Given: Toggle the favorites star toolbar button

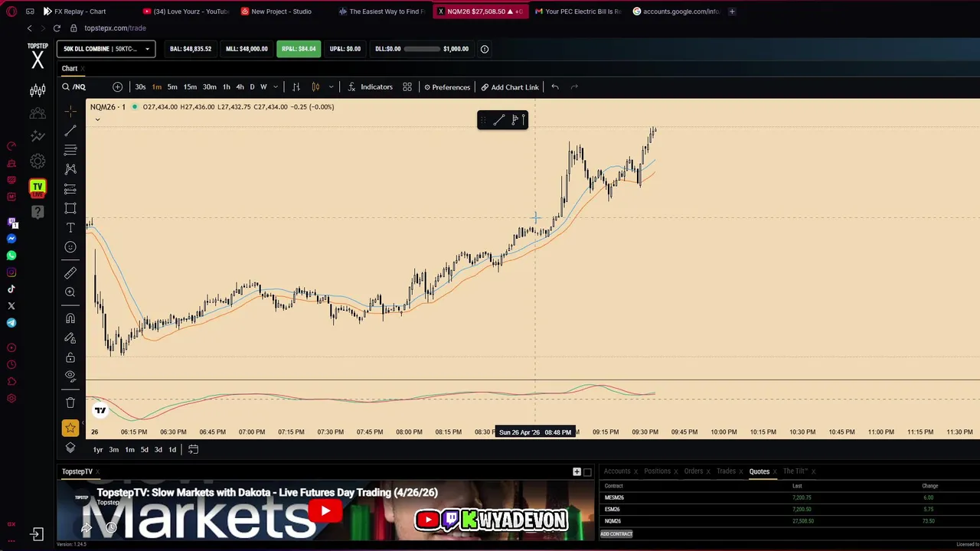Looking at the screenshot, I should pos(70,429).
